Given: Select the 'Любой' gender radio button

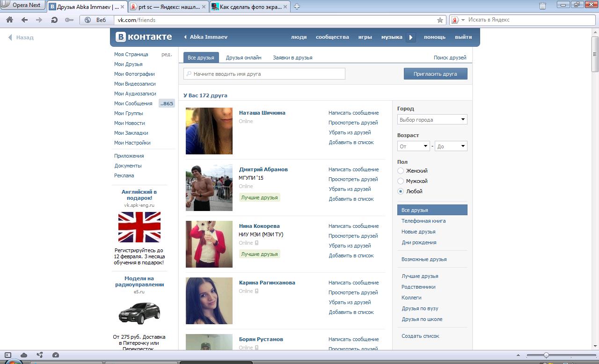Looking at the screenshot, I should (401, 191).
